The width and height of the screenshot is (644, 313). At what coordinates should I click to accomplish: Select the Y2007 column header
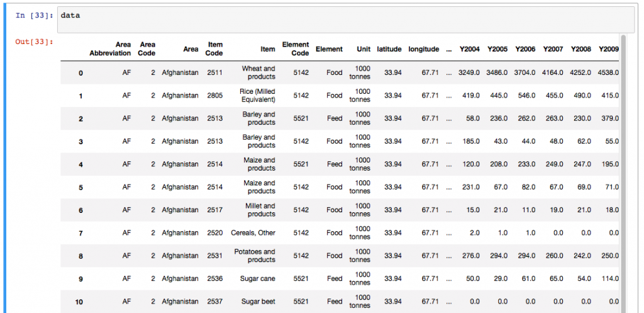pos(552,49)
